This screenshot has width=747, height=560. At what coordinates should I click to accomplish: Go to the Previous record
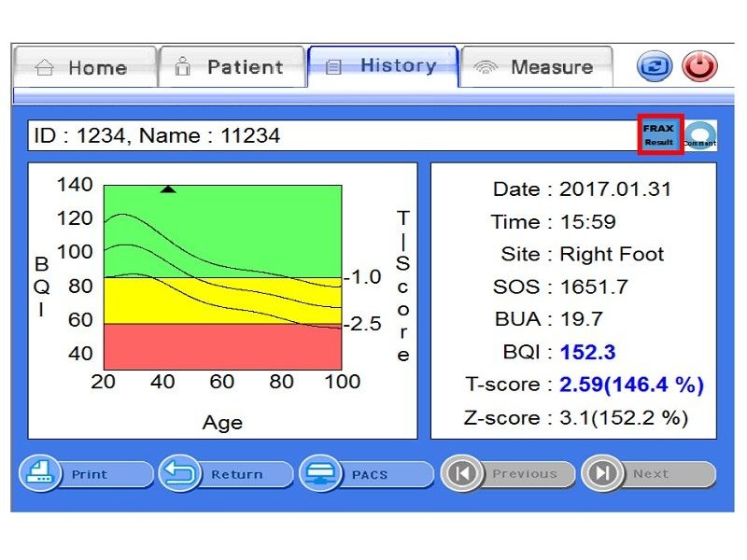(508, 474)
